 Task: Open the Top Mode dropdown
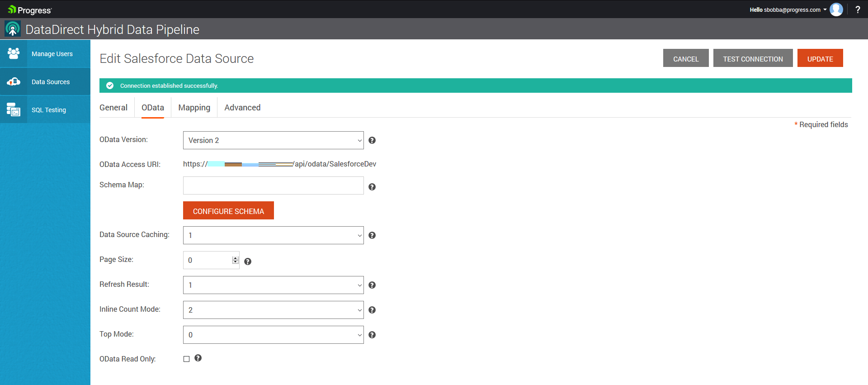[x=274, y=335]
